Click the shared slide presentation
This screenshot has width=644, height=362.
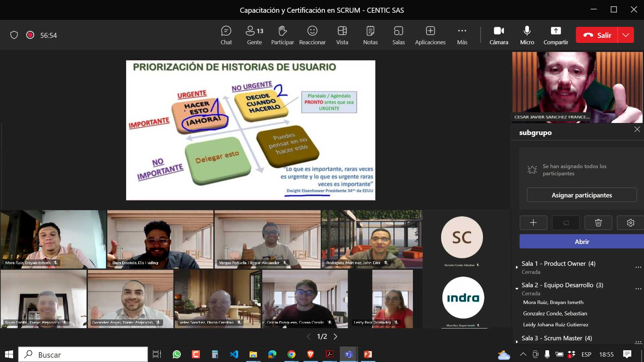(x=251, y=130)
